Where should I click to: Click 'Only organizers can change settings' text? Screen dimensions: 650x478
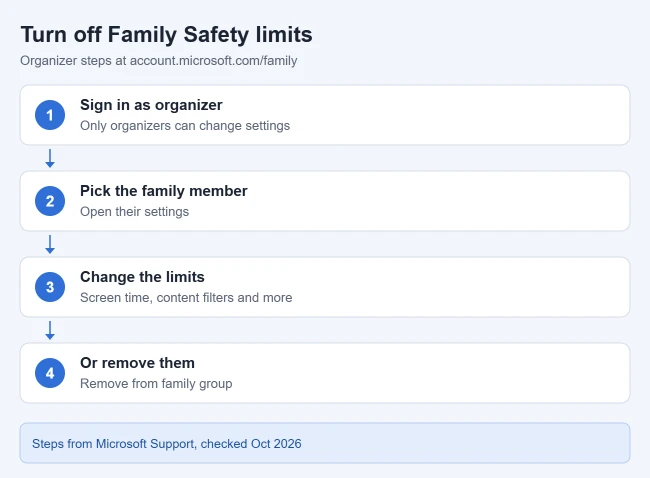tap(185, 126)
